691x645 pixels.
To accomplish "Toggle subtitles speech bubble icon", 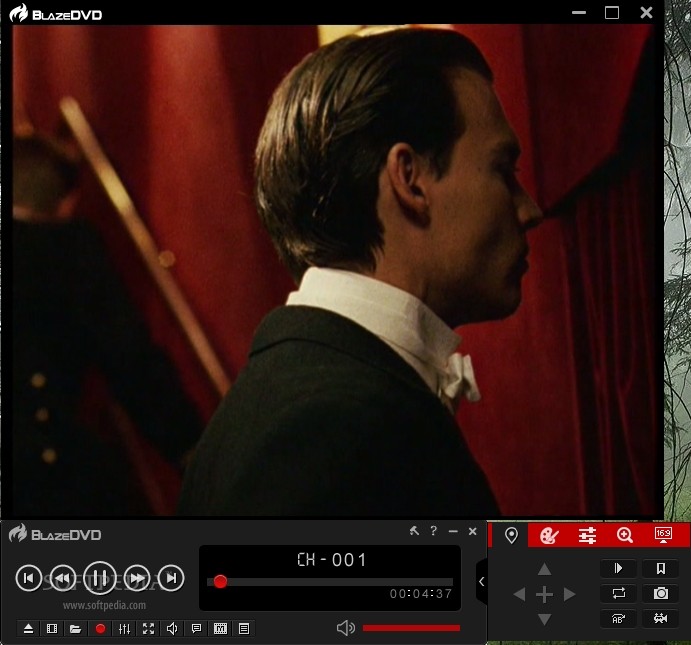I will click(197, 629).
